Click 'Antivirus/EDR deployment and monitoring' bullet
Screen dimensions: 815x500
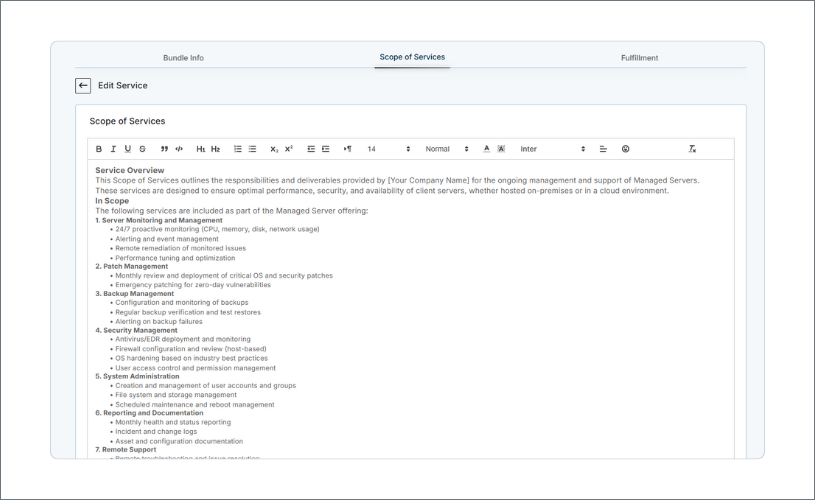(x=183, y=339)
